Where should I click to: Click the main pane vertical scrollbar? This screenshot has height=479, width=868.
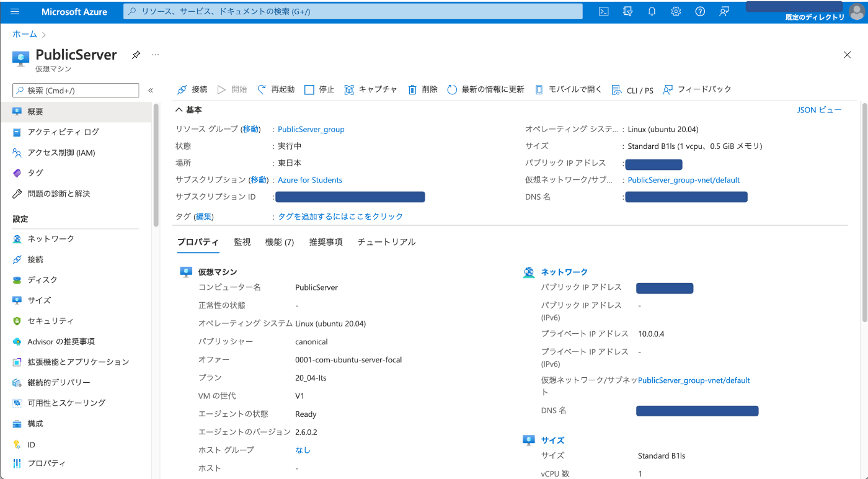[x=865, y=212]
